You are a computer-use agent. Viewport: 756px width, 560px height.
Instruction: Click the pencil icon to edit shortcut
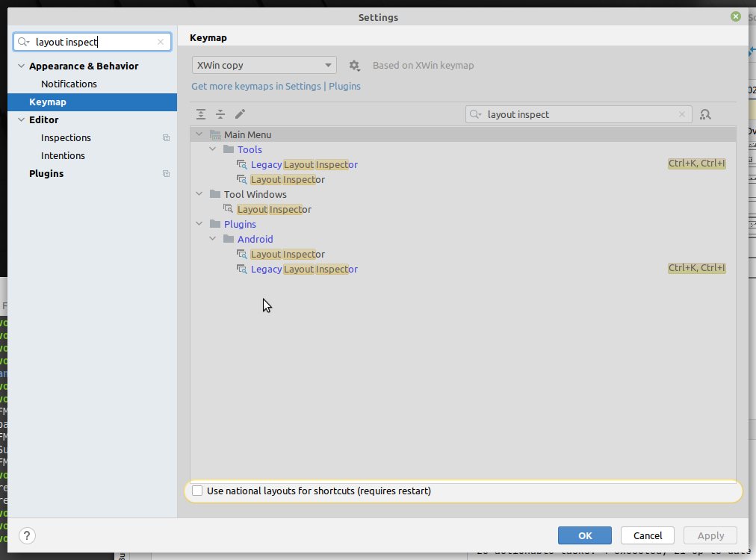241,113
